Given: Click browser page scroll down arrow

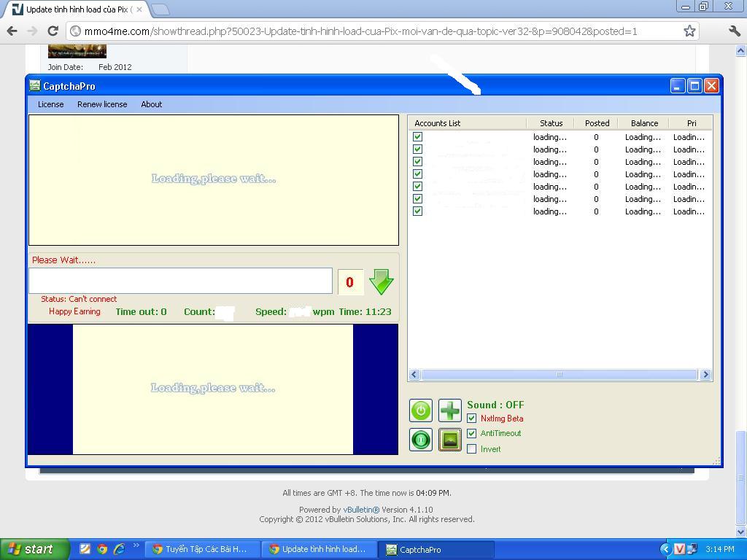Looking at the screenshot, I should pyautogui.click(x=741, y=532).
